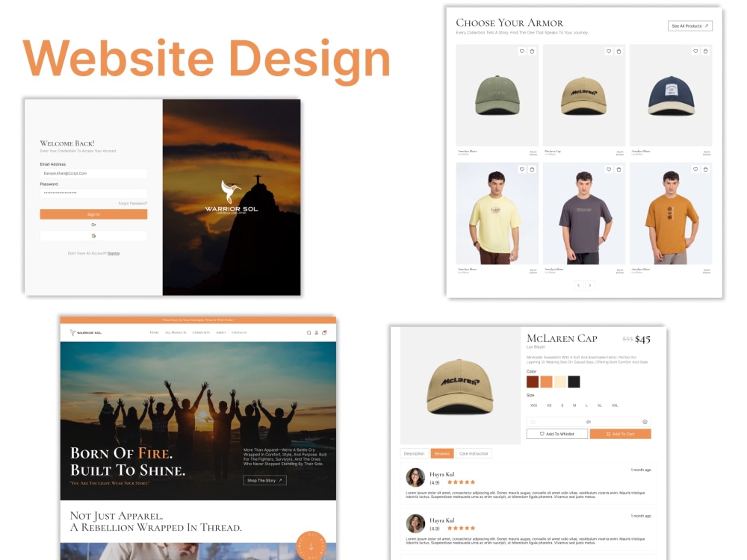
Task: Open the navy cap product image
Action: [x=671, y=96]
